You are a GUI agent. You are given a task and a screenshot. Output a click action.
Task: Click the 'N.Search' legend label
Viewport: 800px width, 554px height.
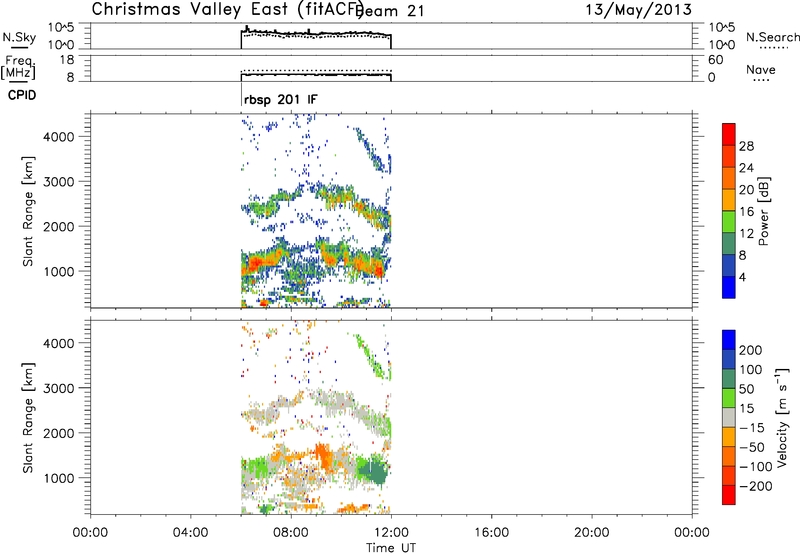(x=772, y=37)
